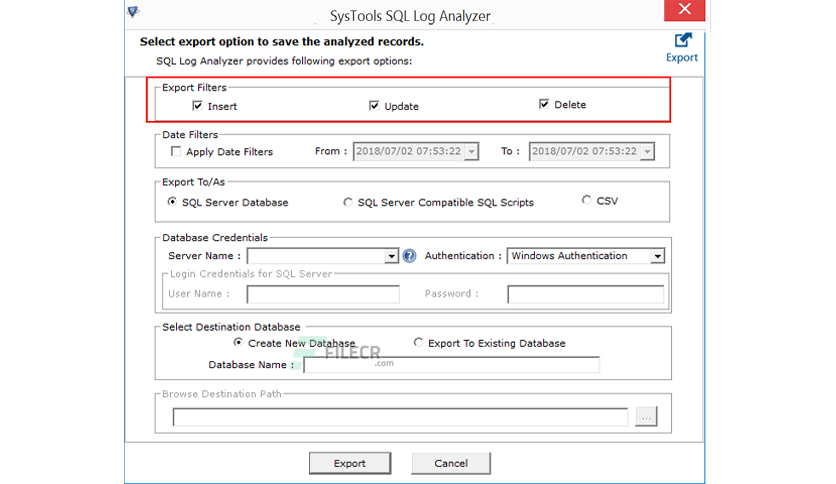This screenshot has height=484, width=836.
Task: Click the Export button at bottom
Action: (x=350, y=463)
